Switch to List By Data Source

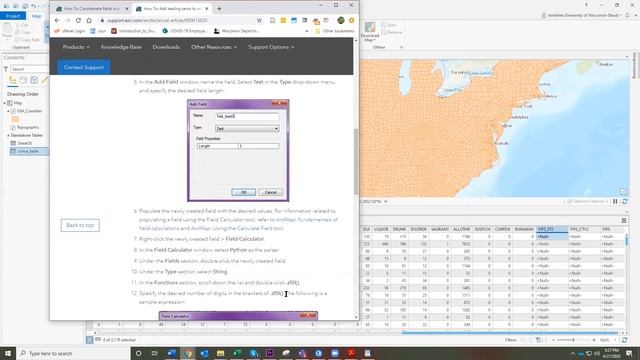pos(23,80)
